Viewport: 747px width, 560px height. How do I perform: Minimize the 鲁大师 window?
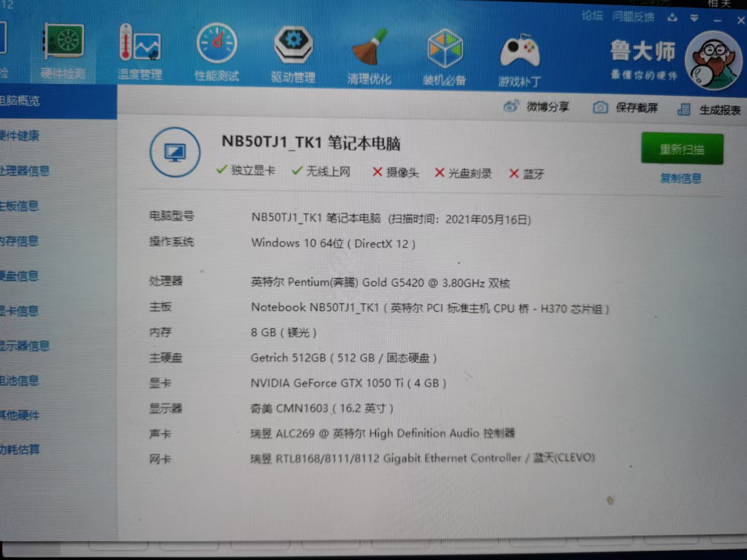coord(717,21)
